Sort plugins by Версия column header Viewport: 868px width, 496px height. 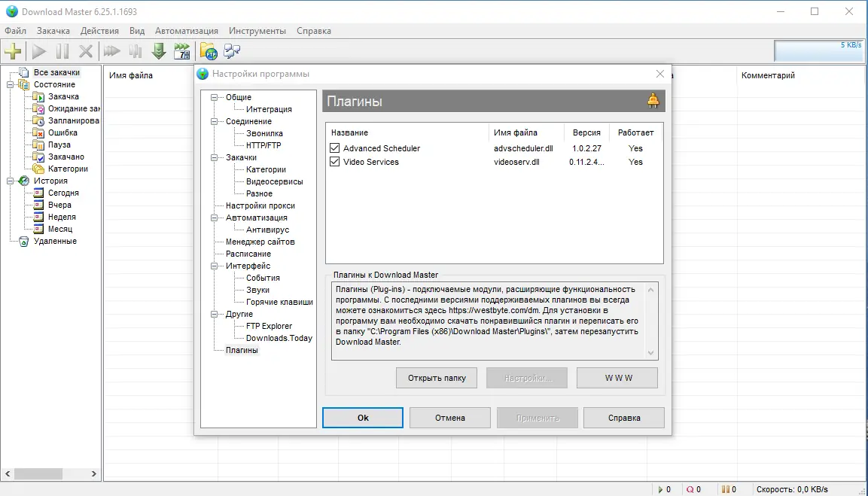click(x=586, y=133)
